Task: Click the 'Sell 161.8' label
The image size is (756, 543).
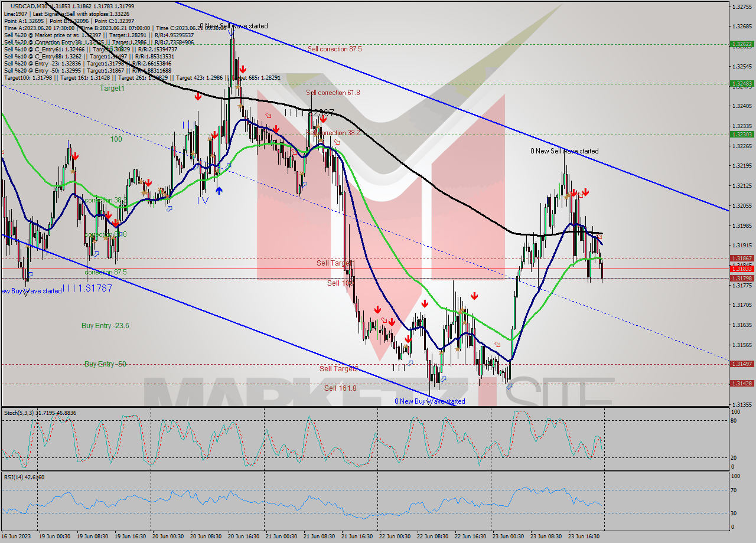Action: [x=340, y=388]
